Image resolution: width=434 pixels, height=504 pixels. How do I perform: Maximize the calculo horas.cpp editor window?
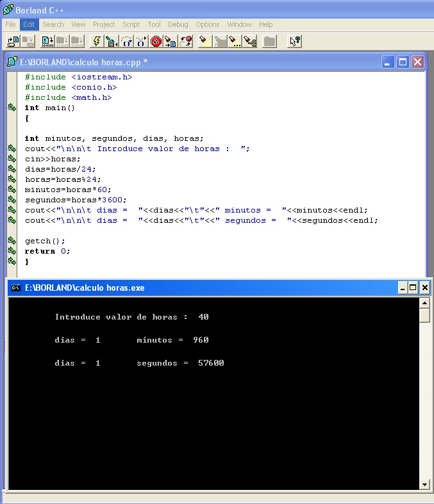403,61
